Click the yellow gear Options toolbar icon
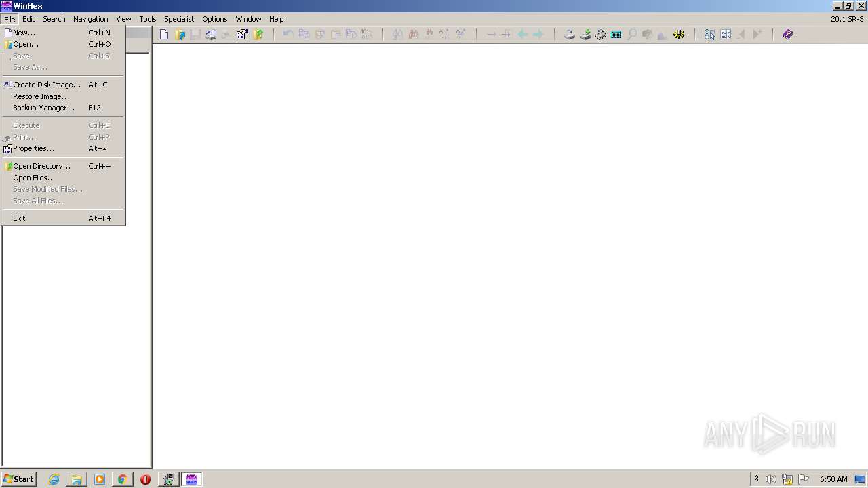This screenshot has width=868, height=488. (x=679, y=35)
